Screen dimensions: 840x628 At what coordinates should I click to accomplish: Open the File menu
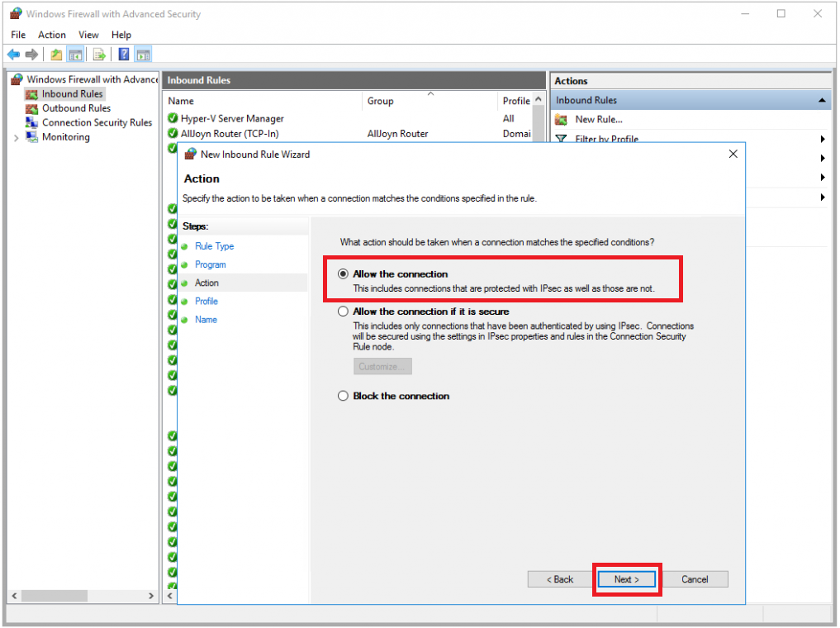click(18, 35)
